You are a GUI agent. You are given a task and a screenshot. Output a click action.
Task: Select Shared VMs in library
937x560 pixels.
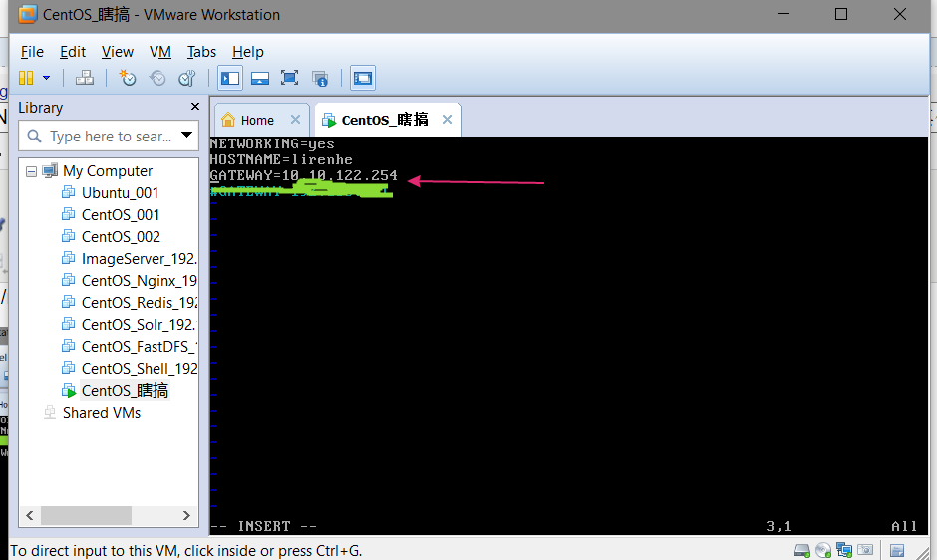(x=102, y=413)
